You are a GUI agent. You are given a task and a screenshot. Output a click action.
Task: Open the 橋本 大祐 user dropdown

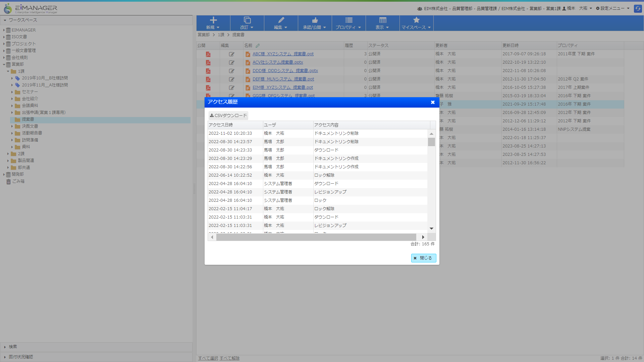pos(577,8)
